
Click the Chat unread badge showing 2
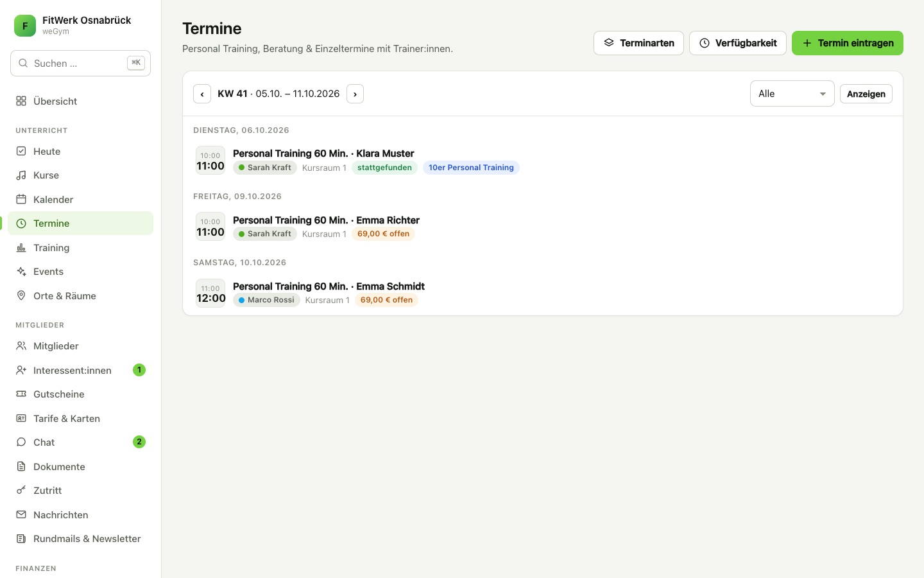[139, 442]
